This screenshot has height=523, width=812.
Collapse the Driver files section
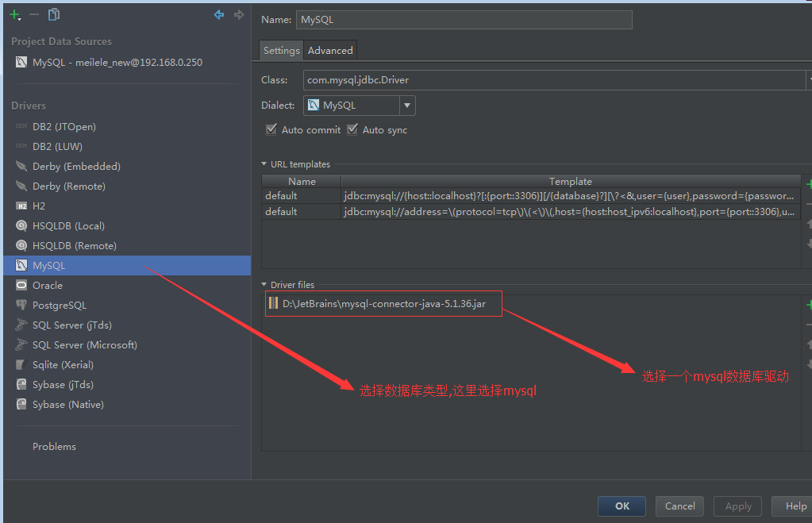click(x=264, y=285)
